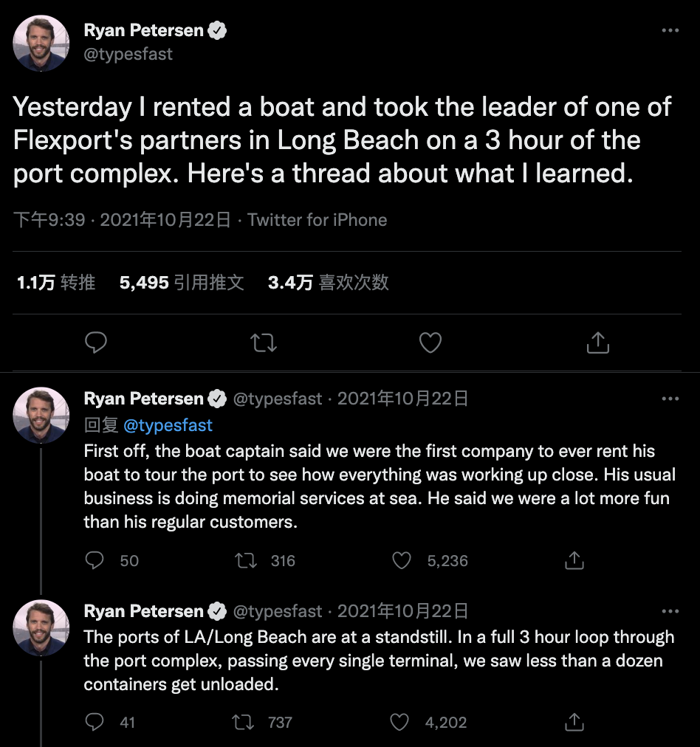The width and height of the screenshot is (700, 747).
Task: Click the blue @typesfast reply mention
Action: click(x=168, y=425)
